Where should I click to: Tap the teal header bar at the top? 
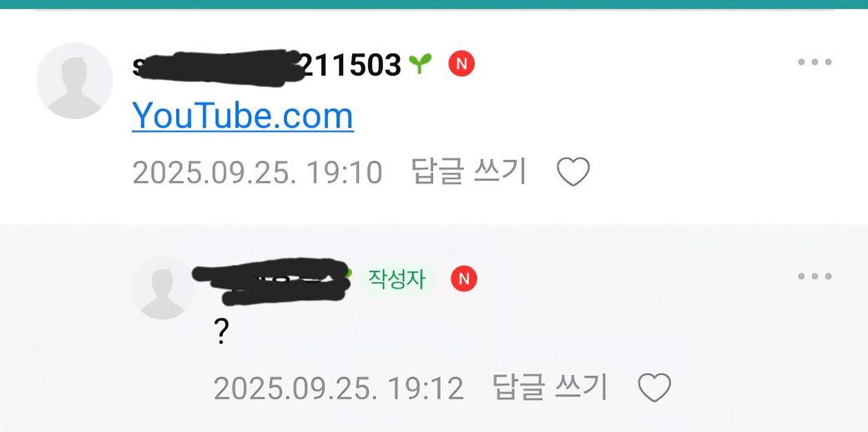click(434, 4)
